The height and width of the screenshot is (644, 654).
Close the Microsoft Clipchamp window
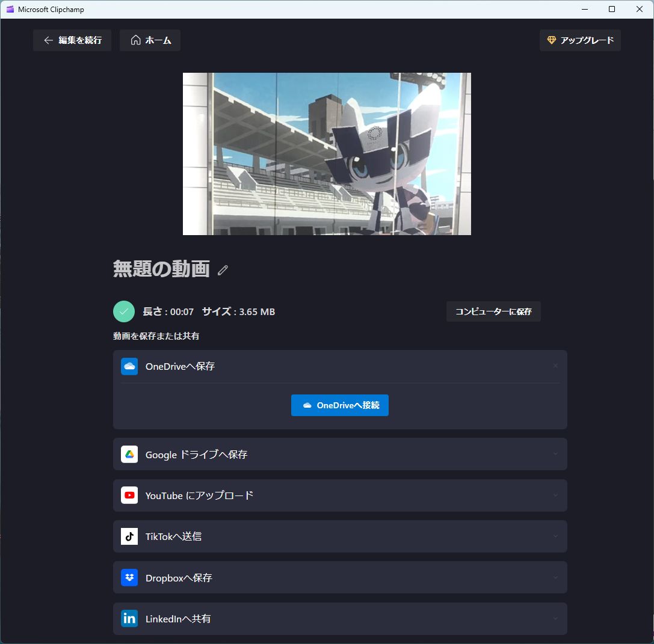pos(640,9)
